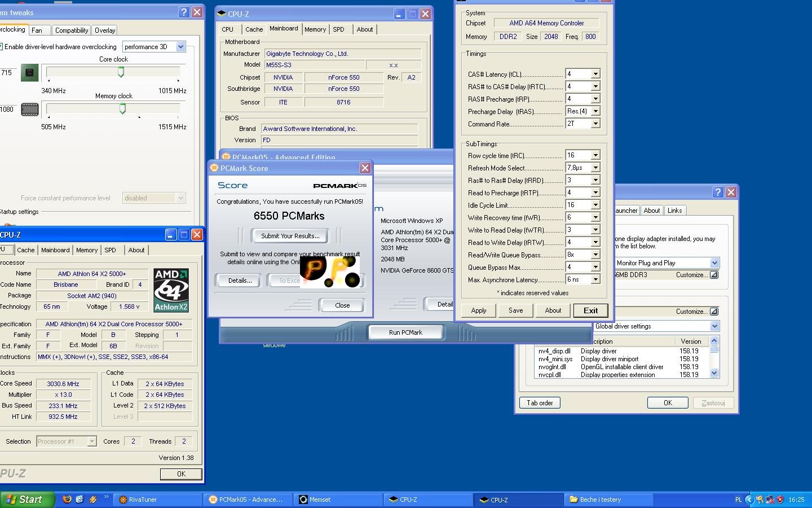Open Refresh Mode Select dropdown
The width and height of the screenshot is (812, 508).
595,168
